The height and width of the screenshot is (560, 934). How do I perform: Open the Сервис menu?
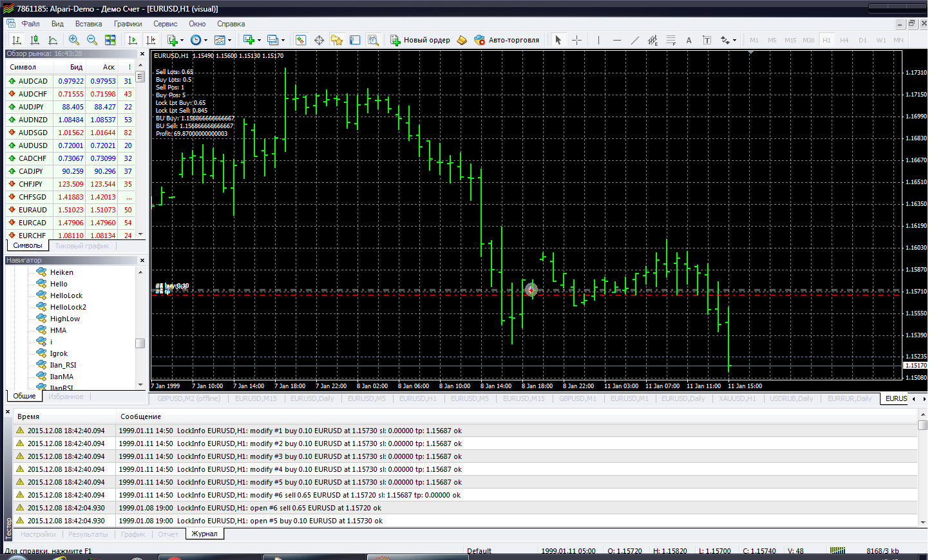(165, 24)
